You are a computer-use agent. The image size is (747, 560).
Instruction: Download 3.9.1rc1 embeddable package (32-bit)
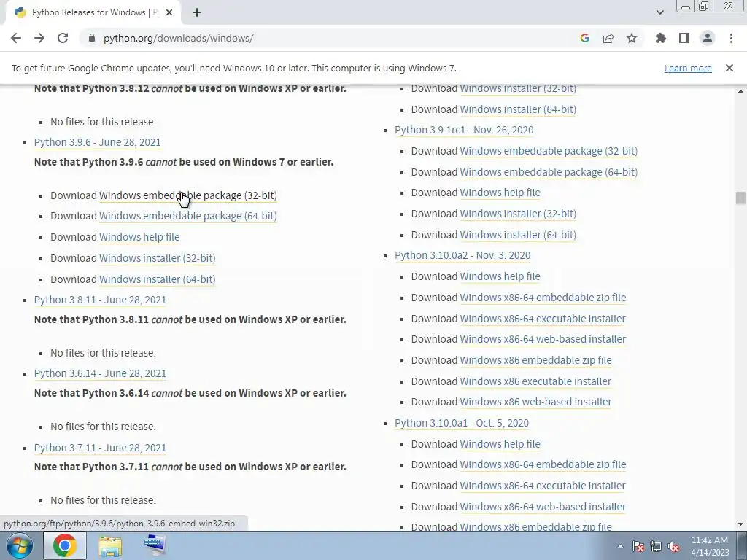549,151
